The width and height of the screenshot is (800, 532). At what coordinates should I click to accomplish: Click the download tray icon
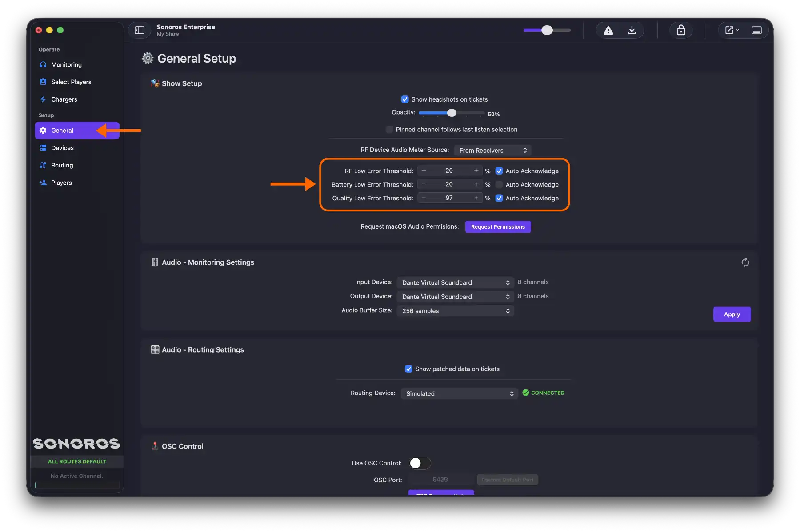coord(632,30)
